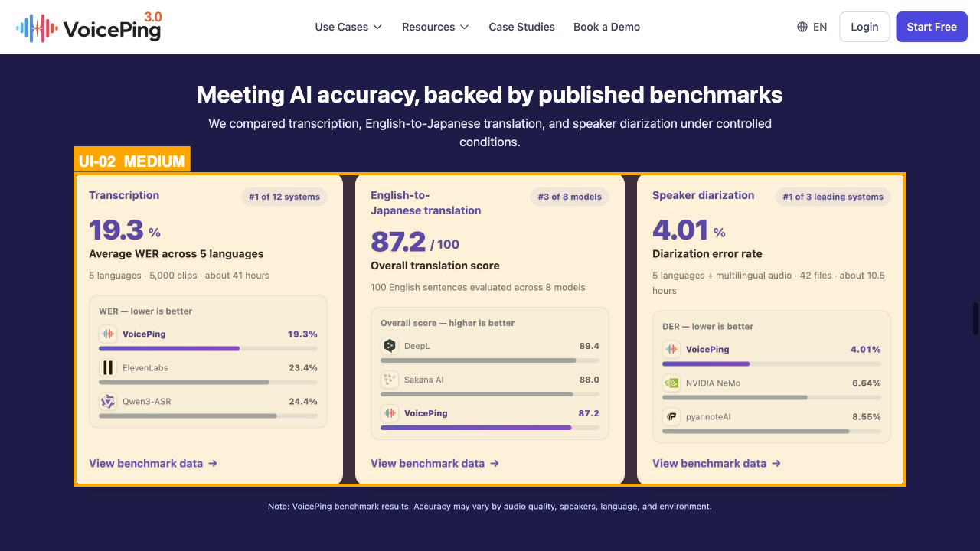Viewport: 980px width, 551px height.
Task: Expand the Use Cases menu chevron
Action: (377, 27)
